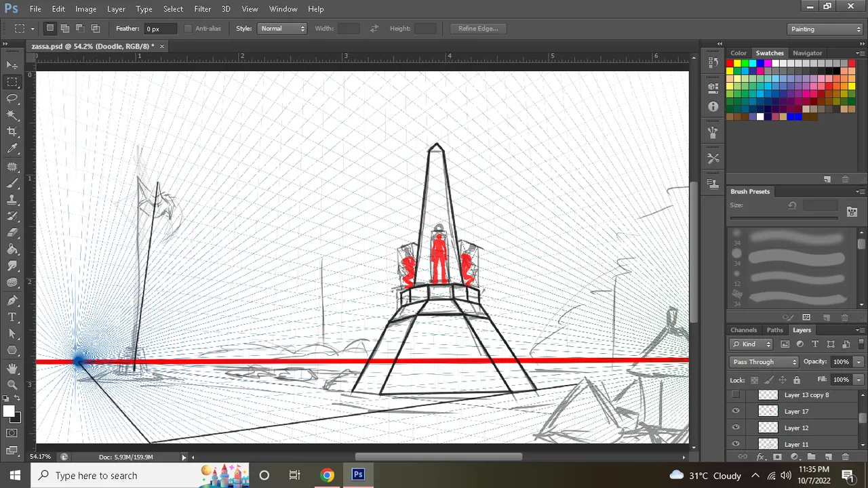This screenshot has width=868, height=488.
Task: Toggle Quick Mask mode
Action: click(12, 433)
